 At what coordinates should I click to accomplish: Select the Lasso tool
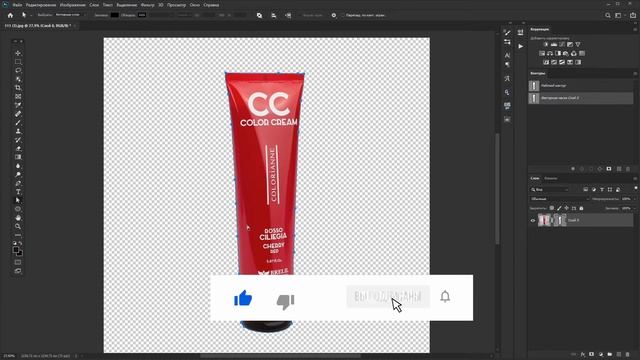[18, 71]
